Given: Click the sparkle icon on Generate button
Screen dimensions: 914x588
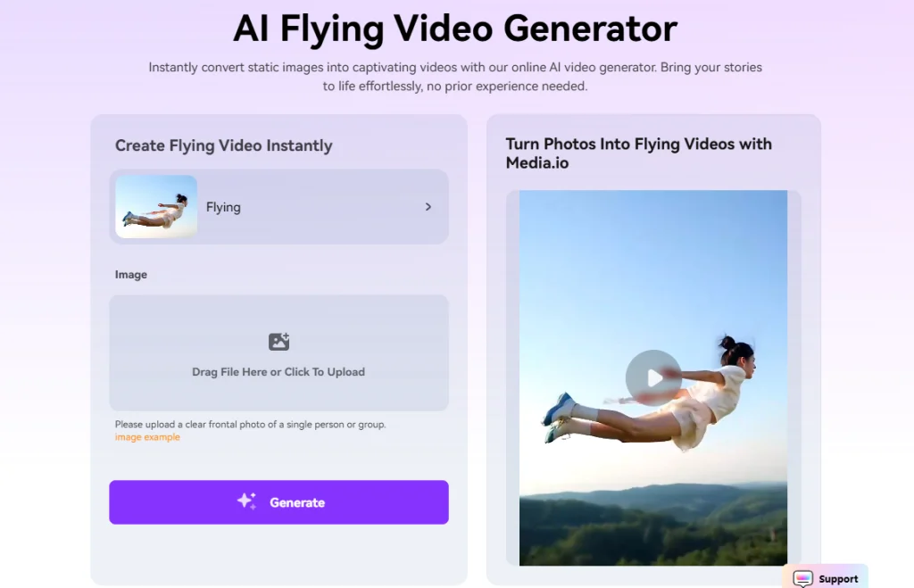Looking at the screenshot, I should 246,501.
